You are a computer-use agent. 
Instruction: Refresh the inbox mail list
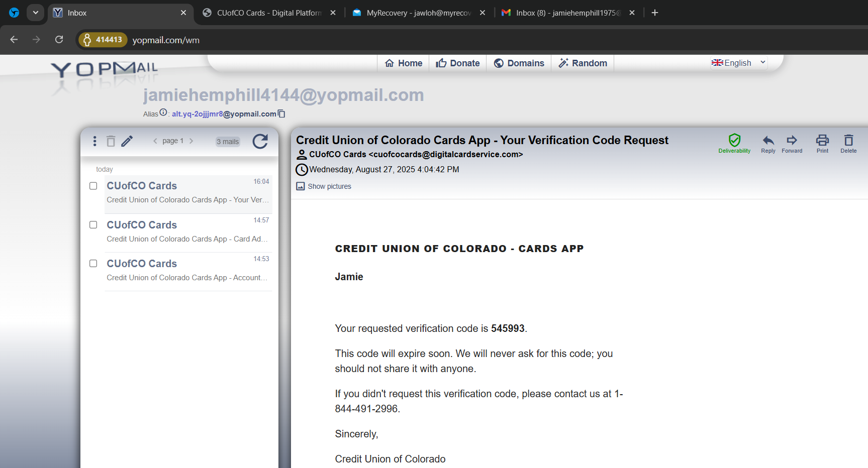pos(260,142)
